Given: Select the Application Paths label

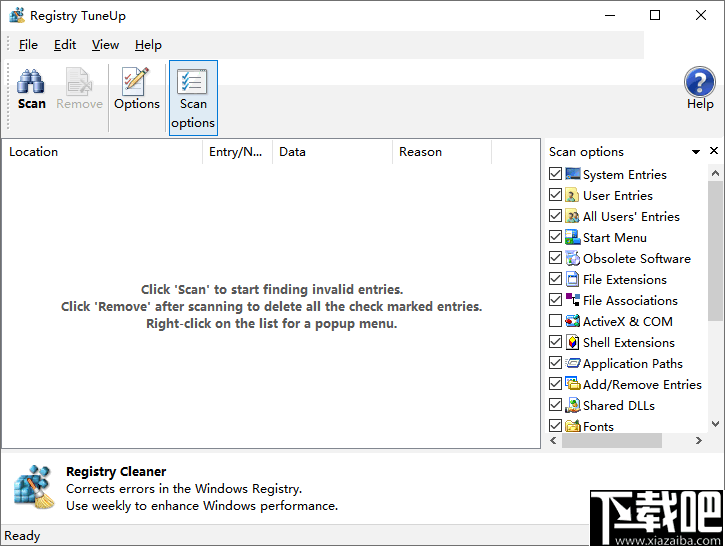Looking at the screenshot, I should tap(633, 364).
